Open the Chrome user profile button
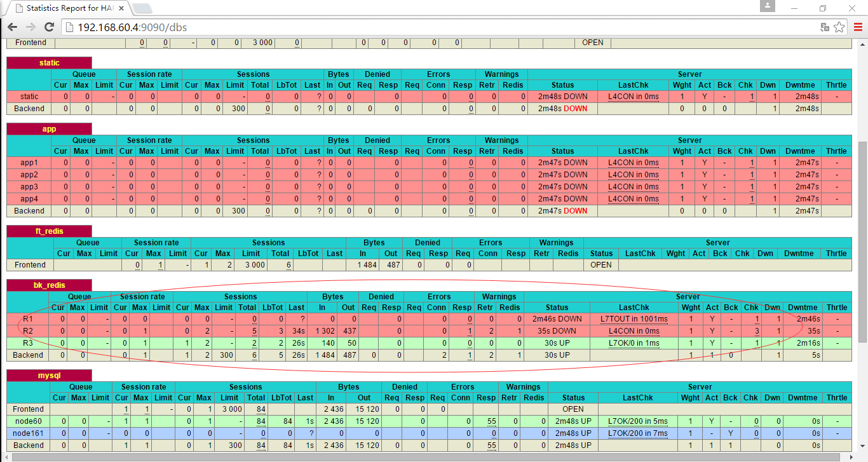Screen dimensions: 868x462 pos(768,6)
